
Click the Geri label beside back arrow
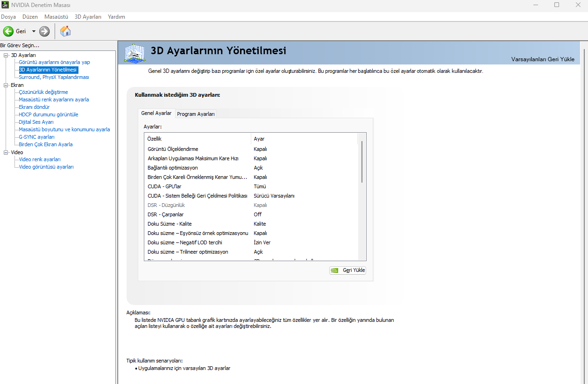coord(21,31)
